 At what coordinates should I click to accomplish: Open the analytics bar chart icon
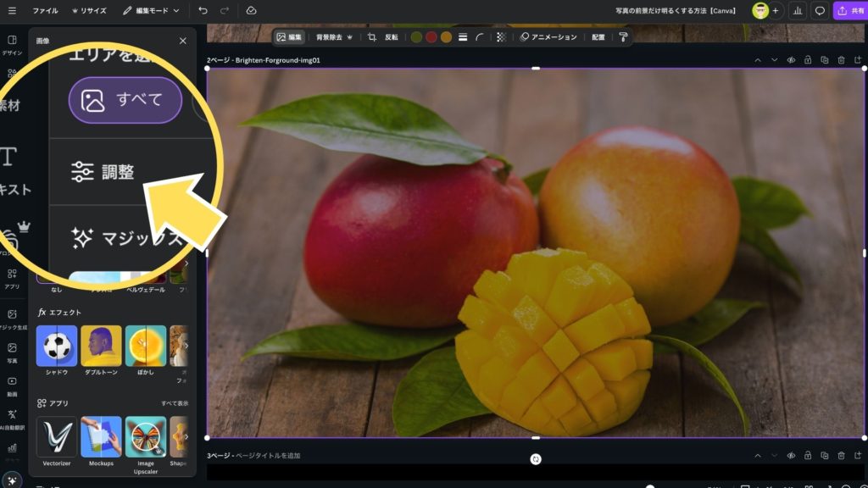797,11
